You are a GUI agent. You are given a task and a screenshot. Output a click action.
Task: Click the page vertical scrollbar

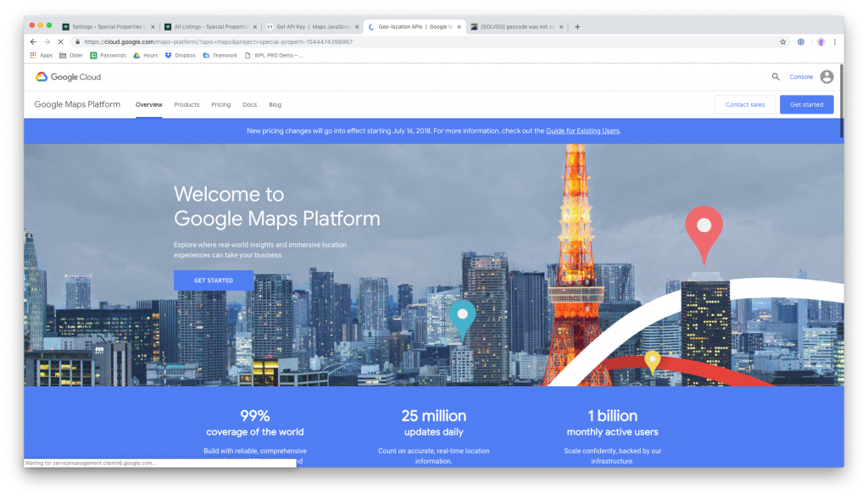coord(842,101)
